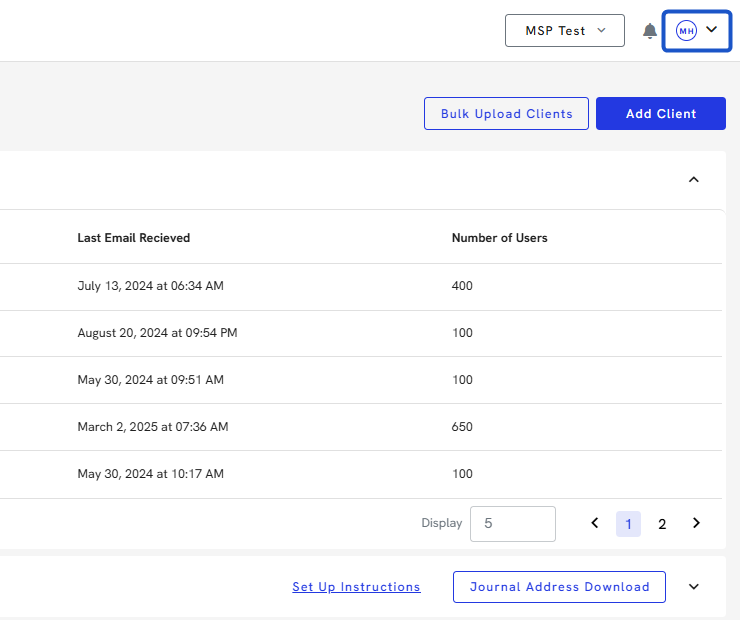Sort by Last Email Recieved column
Image resolution: width=740 pixels, height=620 pixels.
tap(134, 238)
